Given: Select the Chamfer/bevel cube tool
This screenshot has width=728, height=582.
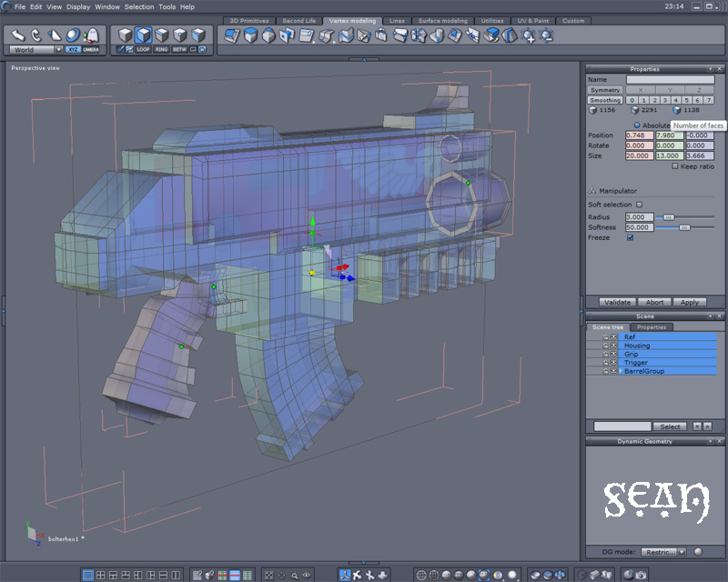Looking at the screenshot, I should pos(250,35).
